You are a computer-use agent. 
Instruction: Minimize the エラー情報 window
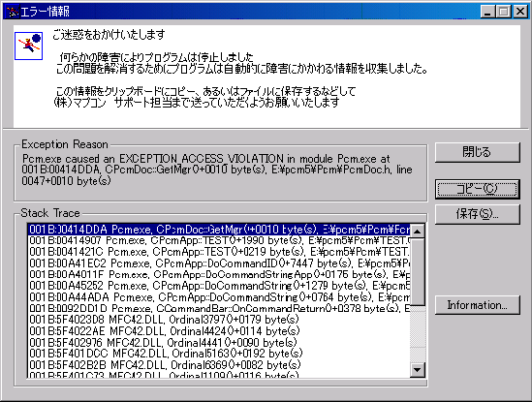click(x=487, y=12)
